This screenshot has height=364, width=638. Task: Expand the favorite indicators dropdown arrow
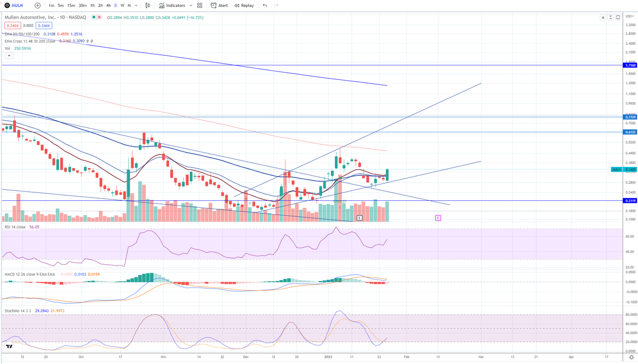pyautogui.click(x=190, y=5)
